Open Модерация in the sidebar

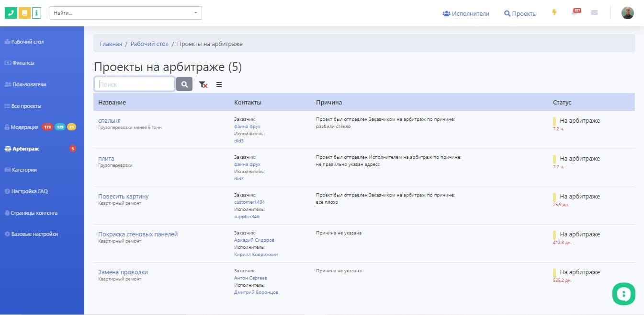25,127
